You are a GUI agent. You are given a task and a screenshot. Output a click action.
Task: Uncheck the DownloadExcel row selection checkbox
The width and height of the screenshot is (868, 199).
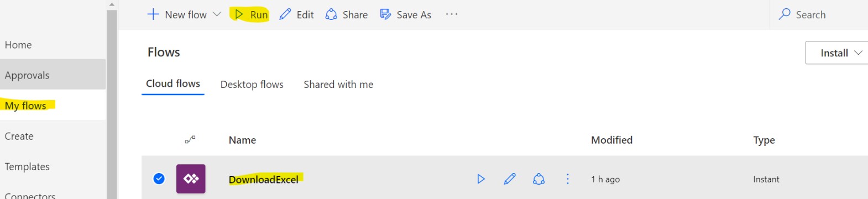coord(159,179)
